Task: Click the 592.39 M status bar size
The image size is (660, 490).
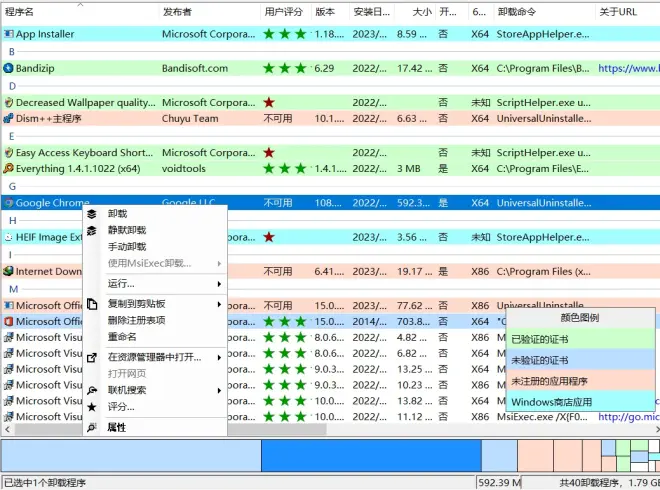Action: click(500, 482)
